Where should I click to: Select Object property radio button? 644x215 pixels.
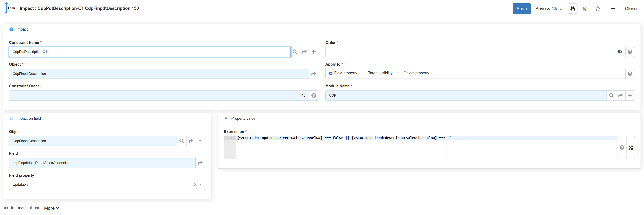[x=400, y=73]
